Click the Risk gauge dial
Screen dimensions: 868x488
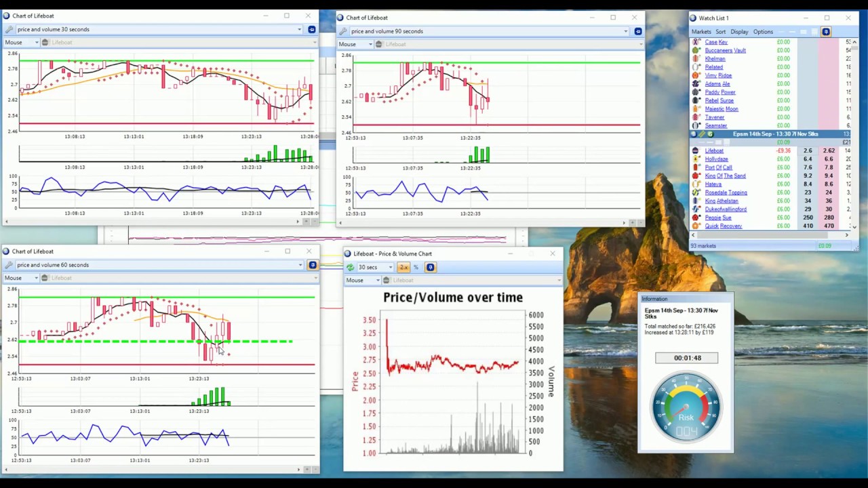[x=686, y=407]
